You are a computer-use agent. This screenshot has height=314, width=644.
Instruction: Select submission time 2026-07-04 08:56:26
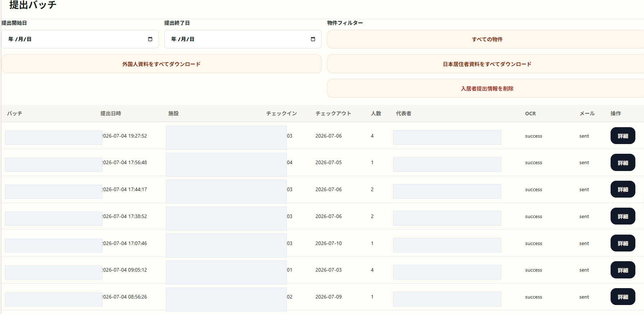pyautogui.click(x=125, y=297)
